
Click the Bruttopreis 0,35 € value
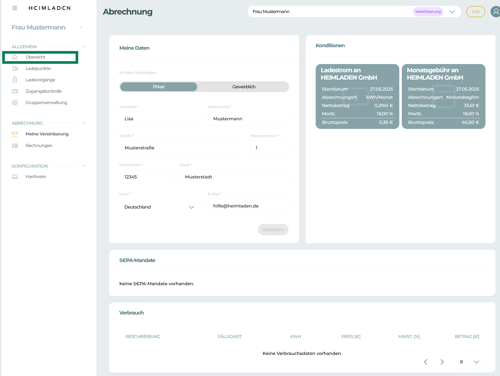(386, 122)
